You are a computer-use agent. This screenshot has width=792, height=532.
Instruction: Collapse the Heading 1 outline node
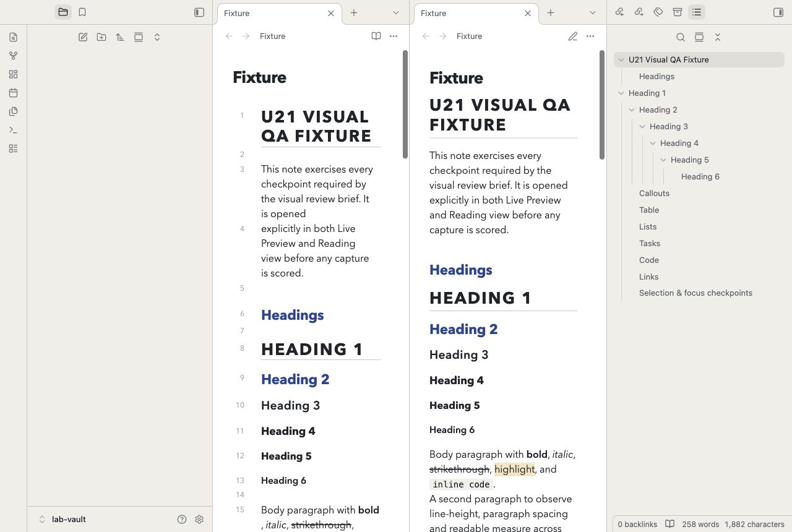(x=621, y=93)
